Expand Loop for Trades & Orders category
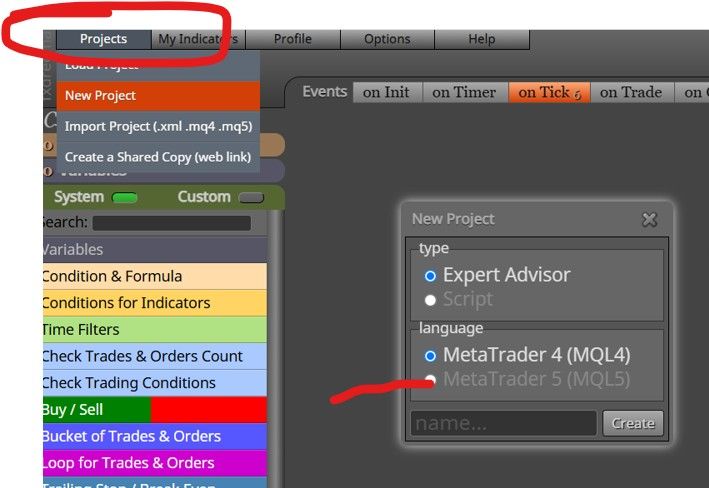Image resolution: width=709 pixels, height=488 pixels. (155, 463)
